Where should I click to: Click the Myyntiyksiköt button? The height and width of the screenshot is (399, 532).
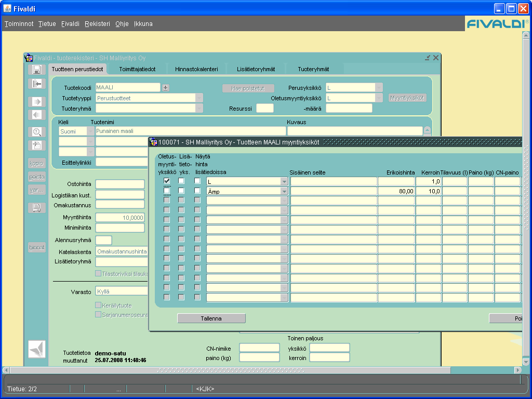point(407,98)
